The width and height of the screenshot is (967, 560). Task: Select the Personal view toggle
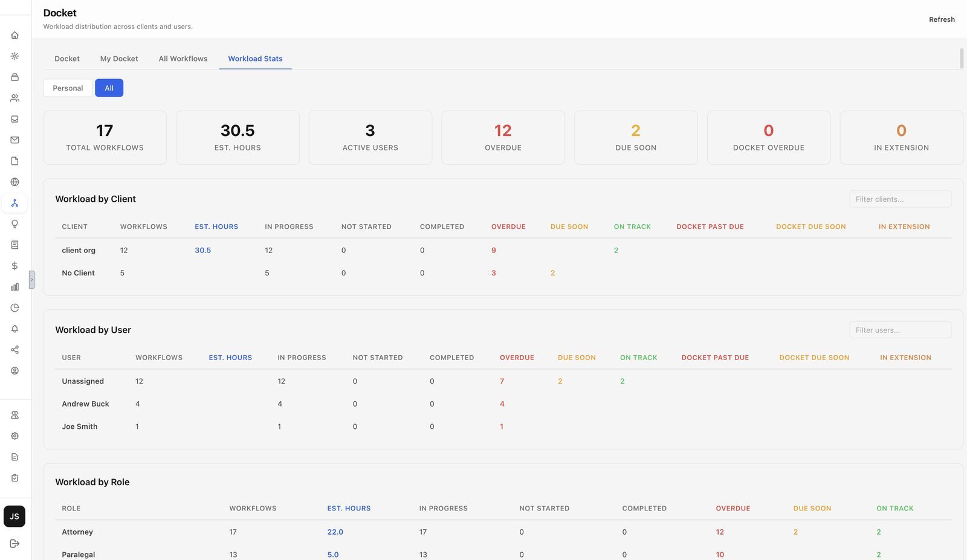coord(68,88)
